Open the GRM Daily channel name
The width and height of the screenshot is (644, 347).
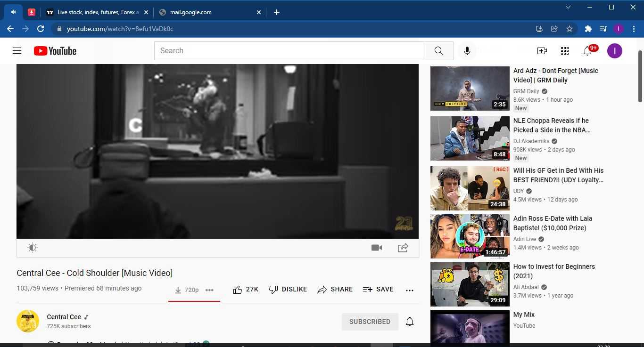tap(526, 91)
